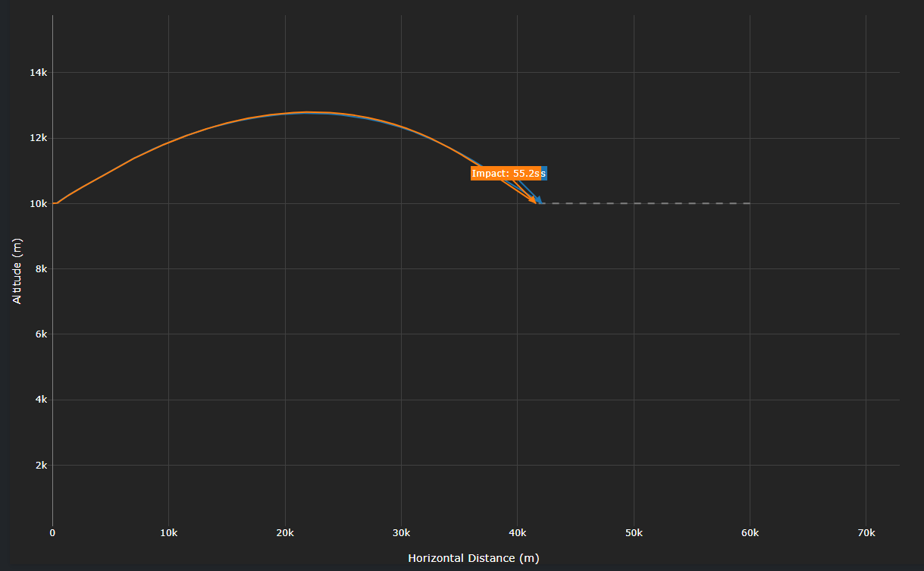Click the "2k" y-axis tick label
The image size is (924, 571).
point(41,466)
